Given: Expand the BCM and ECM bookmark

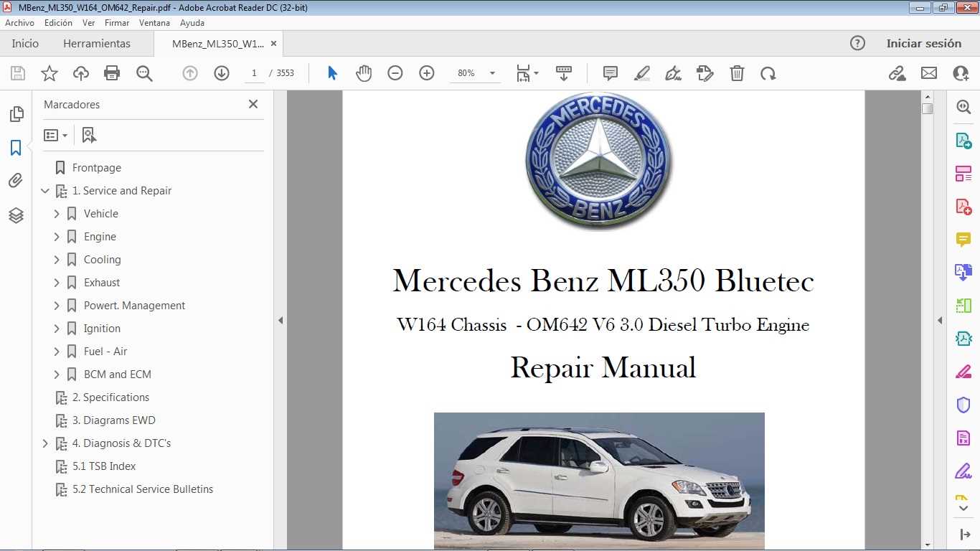Looking at the screenshot, I should [x=57, y=375].
